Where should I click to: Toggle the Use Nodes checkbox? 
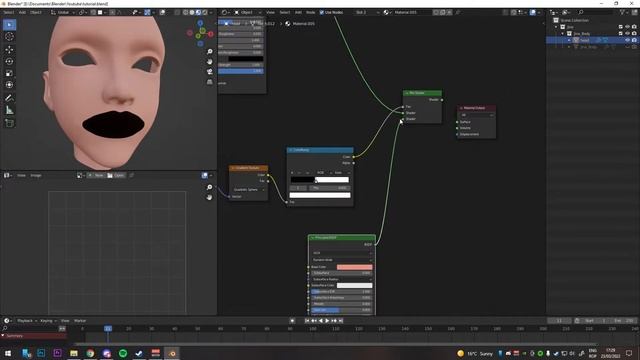click(x=322, y=13)
